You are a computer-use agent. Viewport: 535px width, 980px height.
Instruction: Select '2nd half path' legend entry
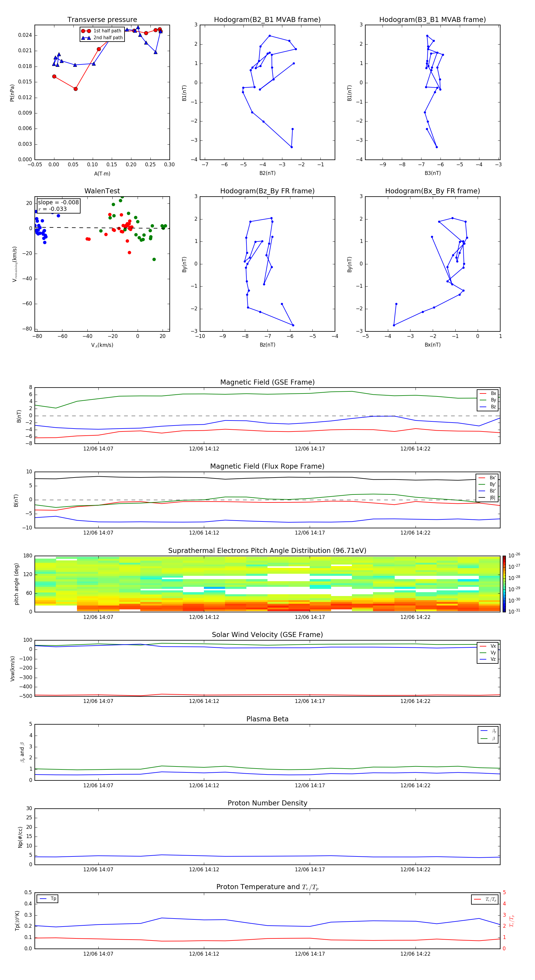(x=102, y=38)
